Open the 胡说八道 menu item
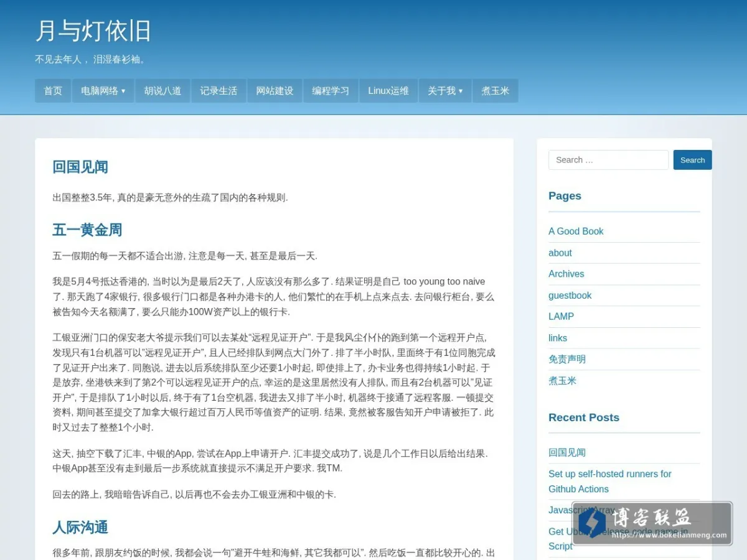This screenshot has height=560, width=747. 162,91
